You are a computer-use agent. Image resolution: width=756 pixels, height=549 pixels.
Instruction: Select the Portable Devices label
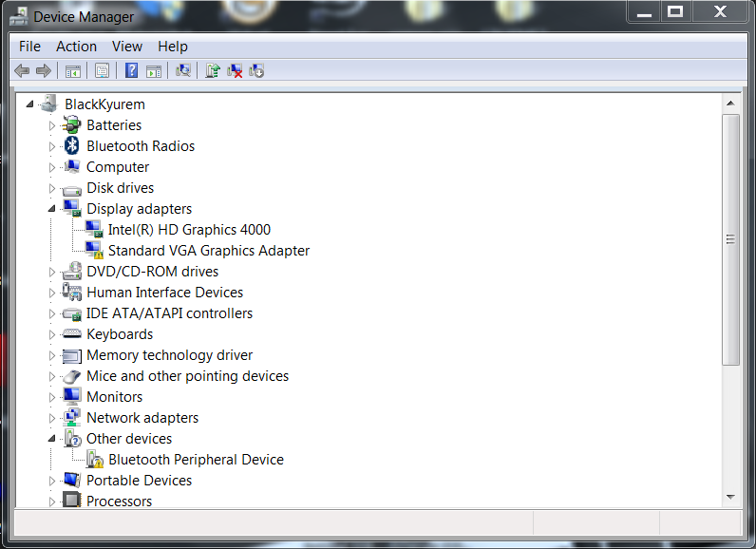point(139,481)
